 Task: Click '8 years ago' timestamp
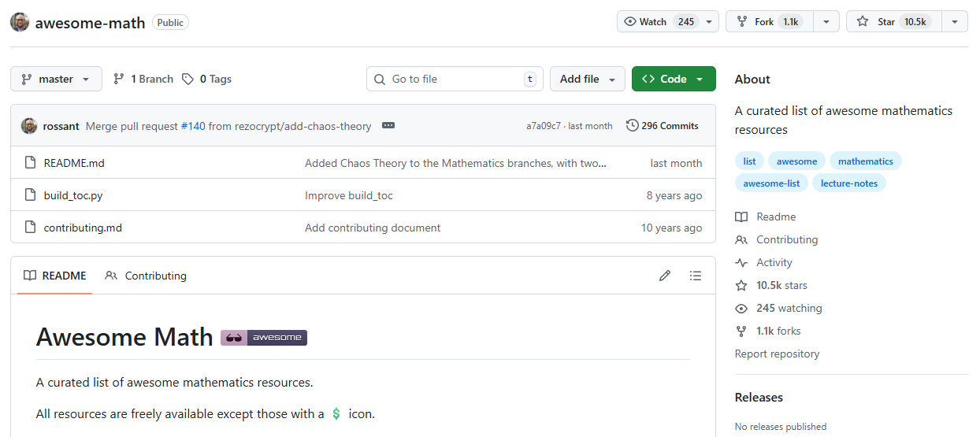[674, 195]
